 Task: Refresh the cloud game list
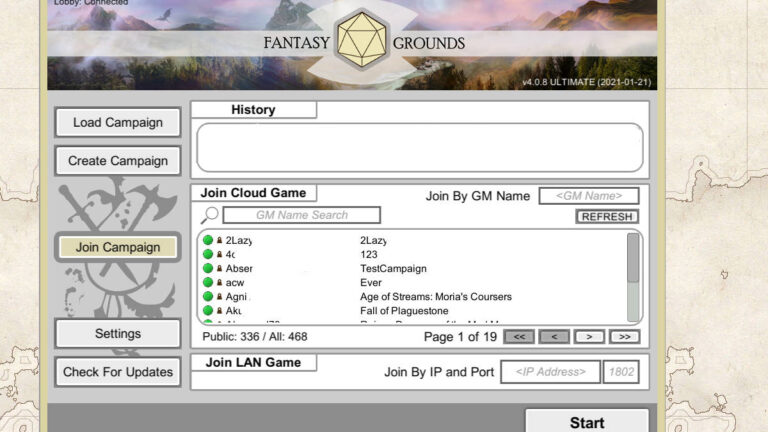pyautogui.click(x=607, y=216)
